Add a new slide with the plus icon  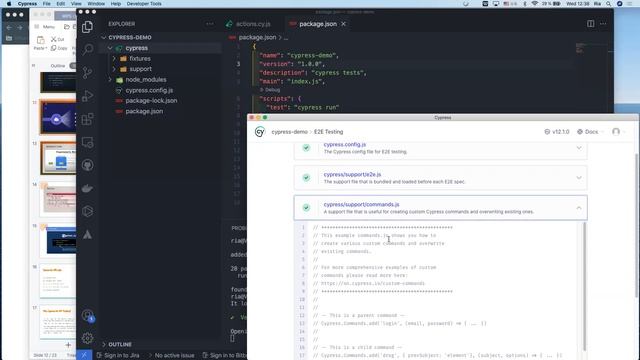pyautogui.click(x=68, y=345)
